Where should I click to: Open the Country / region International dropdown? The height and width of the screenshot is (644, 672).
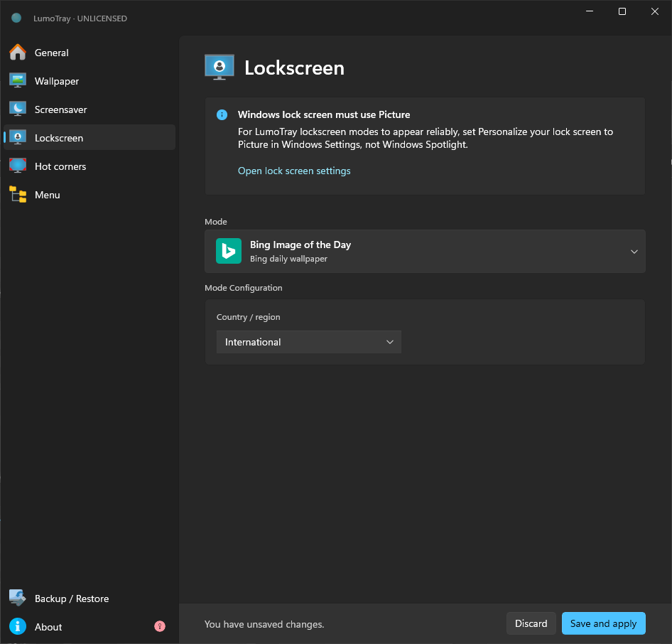click(308, 342)
